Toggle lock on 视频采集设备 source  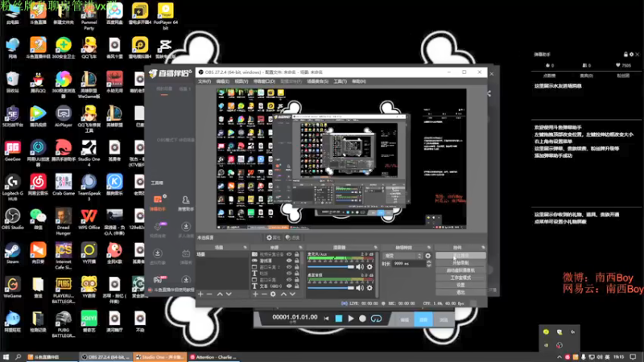click(x=296, y=254)
